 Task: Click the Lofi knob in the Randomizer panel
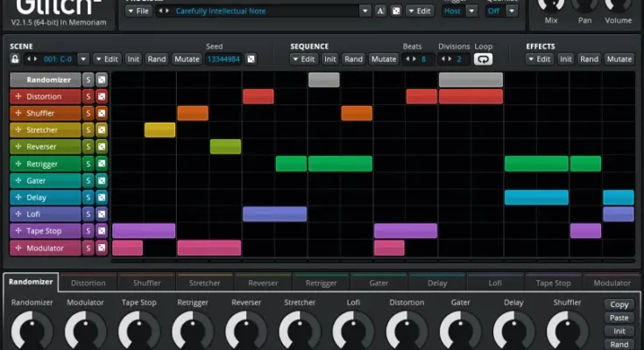[x=353, y=330]
